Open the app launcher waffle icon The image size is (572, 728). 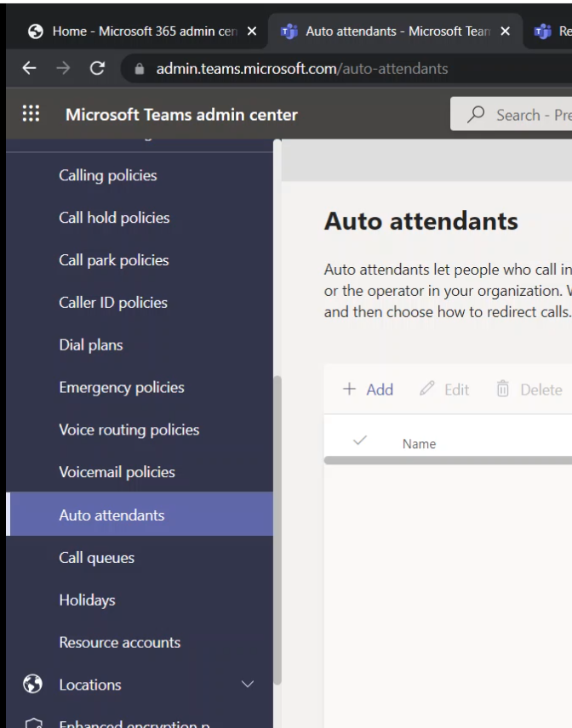point(31,114)
